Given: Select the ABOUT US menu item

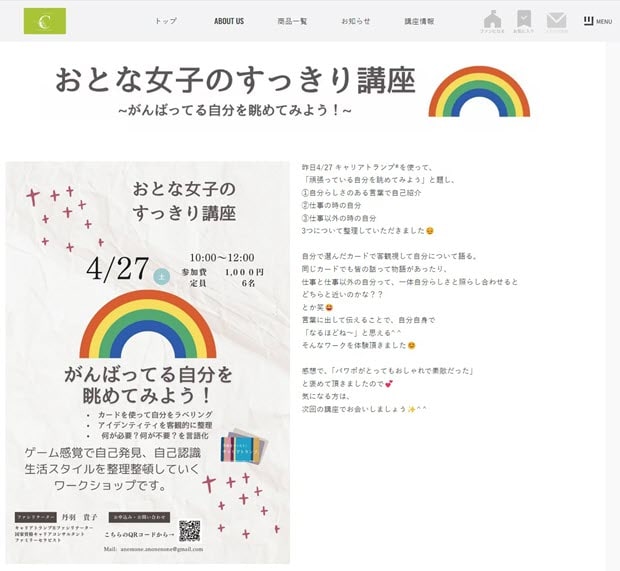Looking at the screenshot, I should (x=229, y=21).
